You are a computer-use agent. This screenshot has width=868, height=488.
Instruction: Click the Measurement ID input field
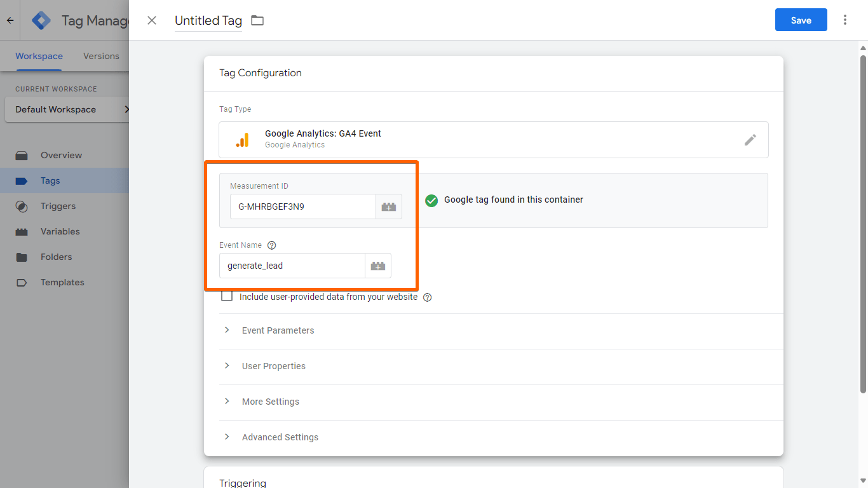pyautogui.click(x=302, y=207)
